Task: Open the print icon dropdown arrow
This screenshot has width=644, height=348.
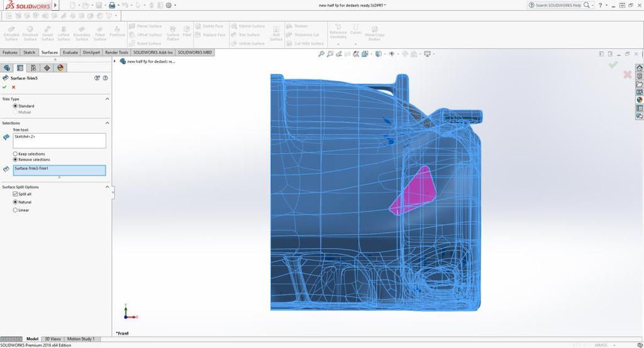Action: [x=118, y=5]
